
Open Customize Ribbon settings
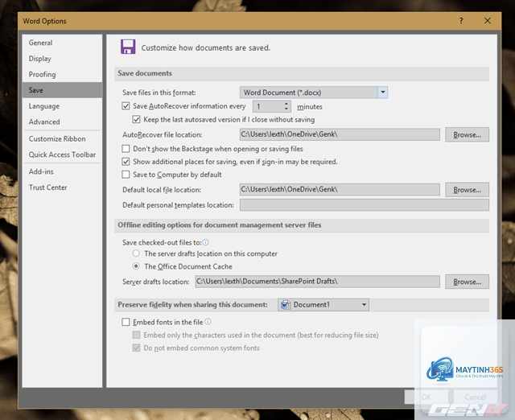click(x=62, y=138)
